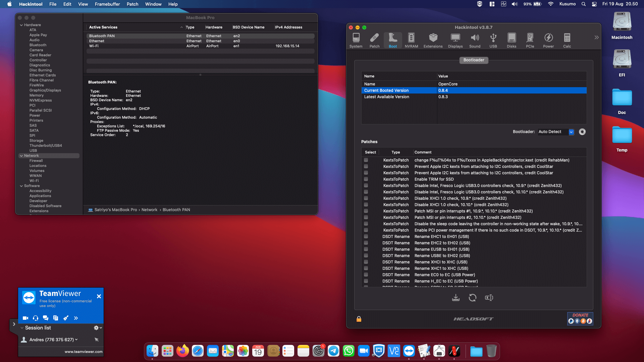This screenshot has height=362, width=644.
Task: Collapse the TeamViewer Session list
Action: click(x=22, y=328)
